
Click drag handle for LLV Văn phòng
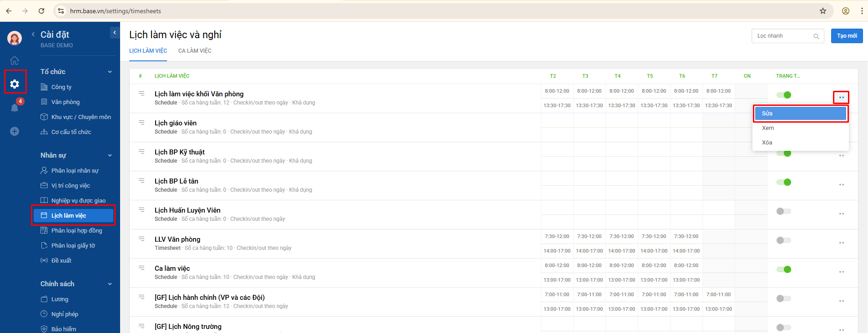pos(141,239)
